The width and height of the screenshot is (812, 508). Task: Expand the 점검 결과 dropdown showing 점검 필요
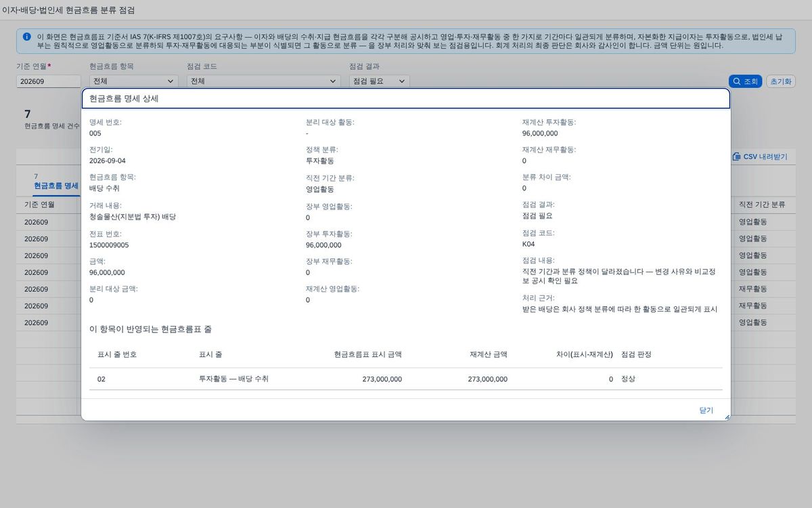[x=379, y=81]
